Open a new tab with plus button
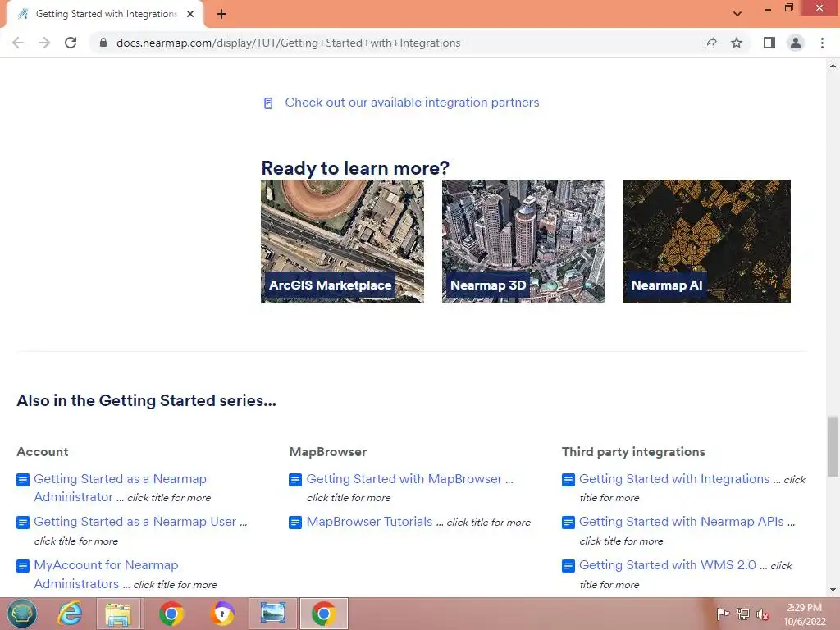Image resolution: width=840 pixels, height=630 pixels. coord(221,14)
